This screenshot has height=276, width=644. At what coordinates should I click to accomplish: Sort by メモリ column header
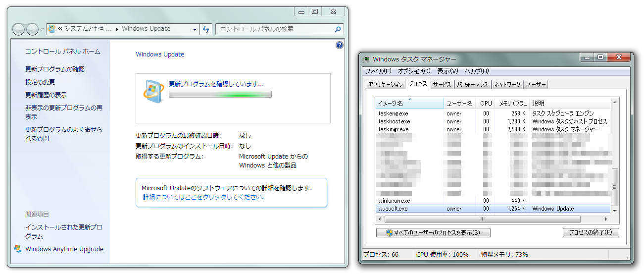coord(512,103)
